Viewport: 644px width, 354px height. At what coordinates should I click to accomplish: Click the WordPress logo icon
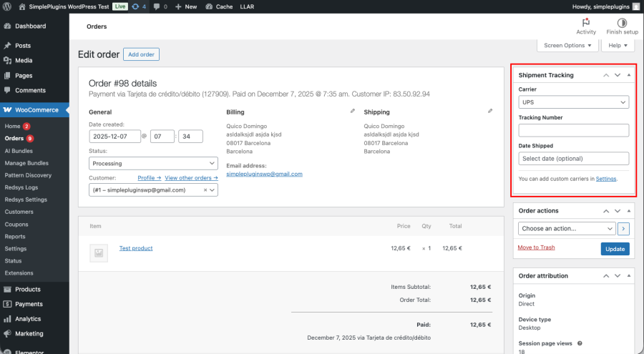(7, 6)
